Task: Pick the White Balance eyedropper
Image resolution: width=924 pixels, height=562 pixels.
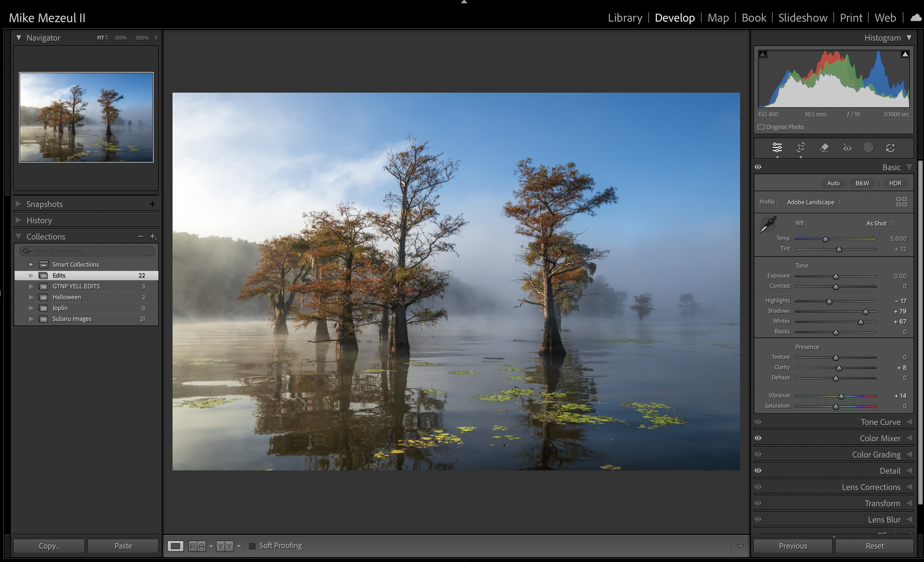Action: [x=768, y=225]
